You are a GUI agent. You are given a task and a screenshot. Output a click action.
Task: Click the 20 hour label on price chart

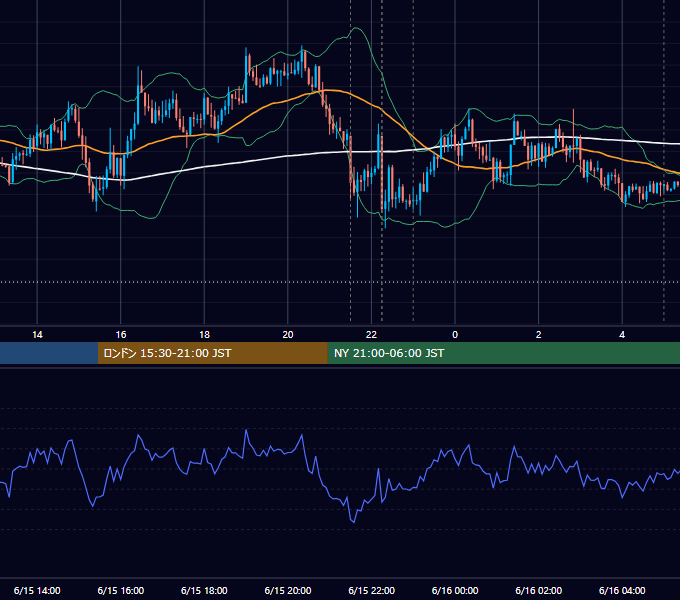click(288, 335)
